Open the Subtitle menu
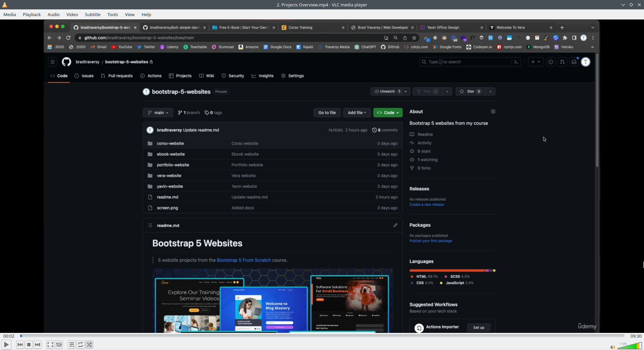The height and width of the screenshot is (350, 644). tap(93, 14)
